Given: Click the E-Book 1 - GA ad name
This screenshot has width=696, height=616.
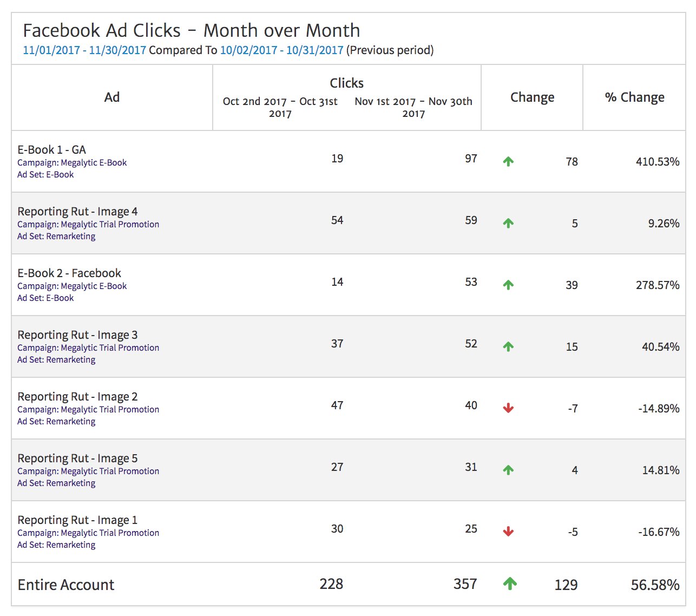Looking at the screenshot, I should [x=52, y=150].
